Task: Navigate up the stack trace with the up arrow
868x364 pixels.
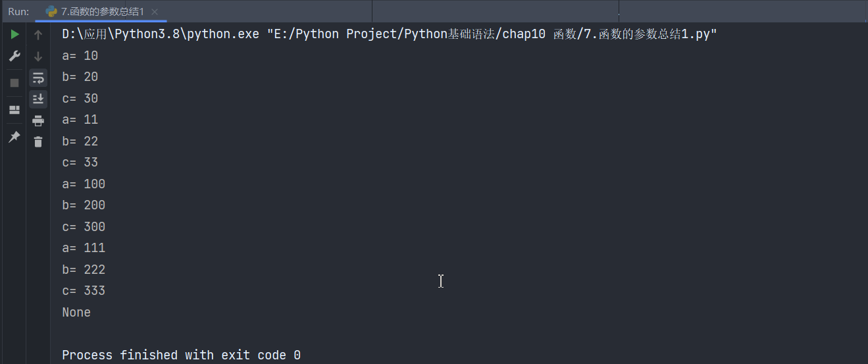Action: coord(38,35)
